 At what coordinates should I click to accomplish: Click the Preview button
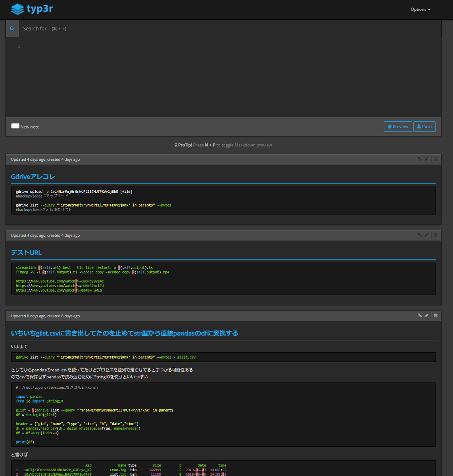(x=398, y=127)
